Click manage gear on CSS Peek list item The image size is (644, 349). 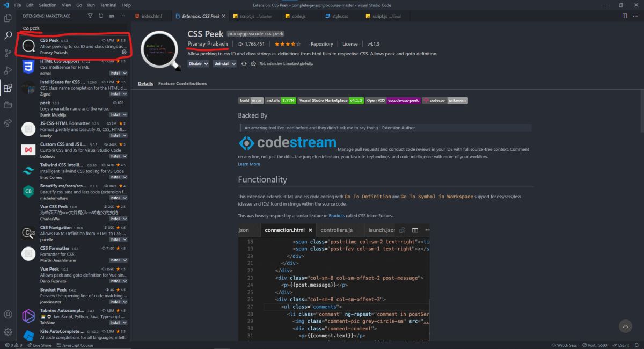click(124, 52)
